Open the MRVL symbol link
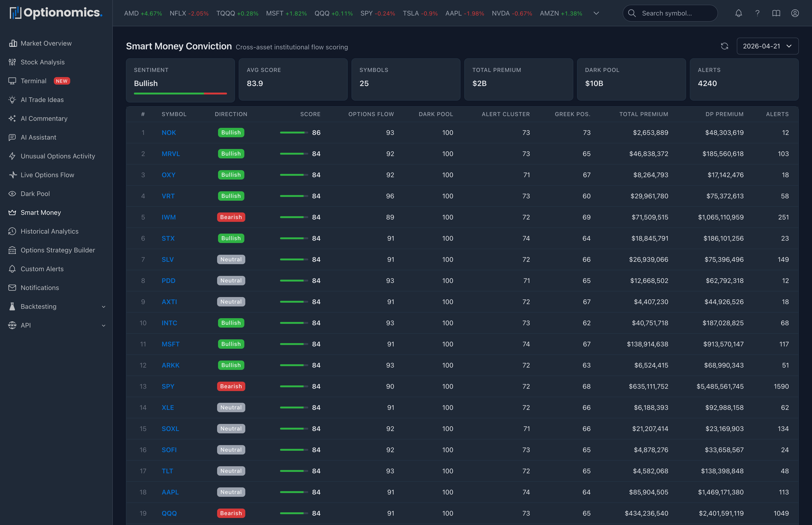 [x=171, y=154]
